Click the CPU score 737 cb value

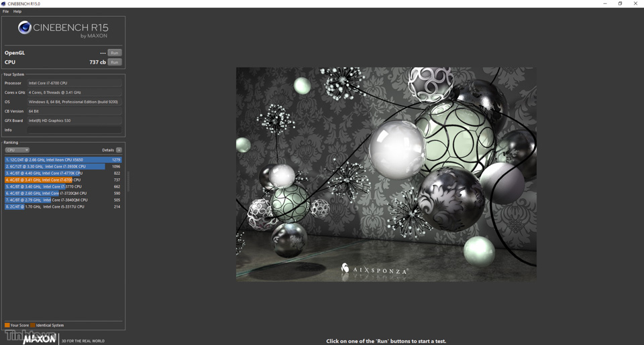[98, 62]
